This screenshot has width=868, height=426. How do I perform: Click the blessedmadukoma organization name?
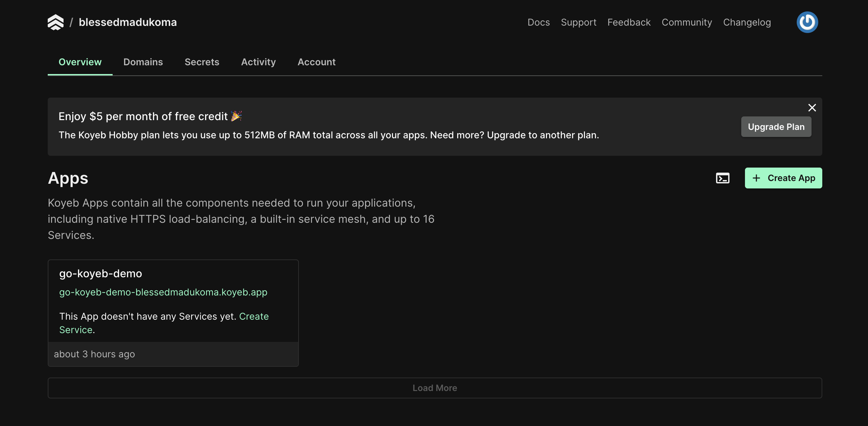coord(128,22)
